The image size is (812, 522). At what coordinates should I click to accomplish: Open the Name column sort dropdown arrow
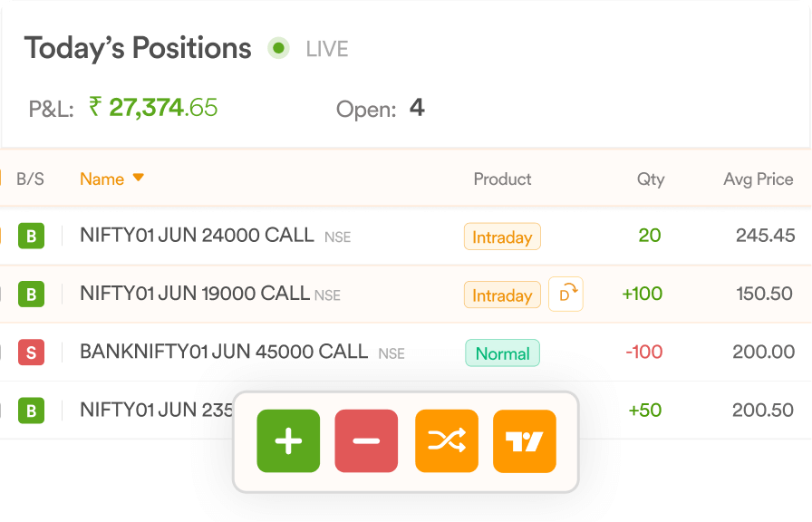click(139, 178)
